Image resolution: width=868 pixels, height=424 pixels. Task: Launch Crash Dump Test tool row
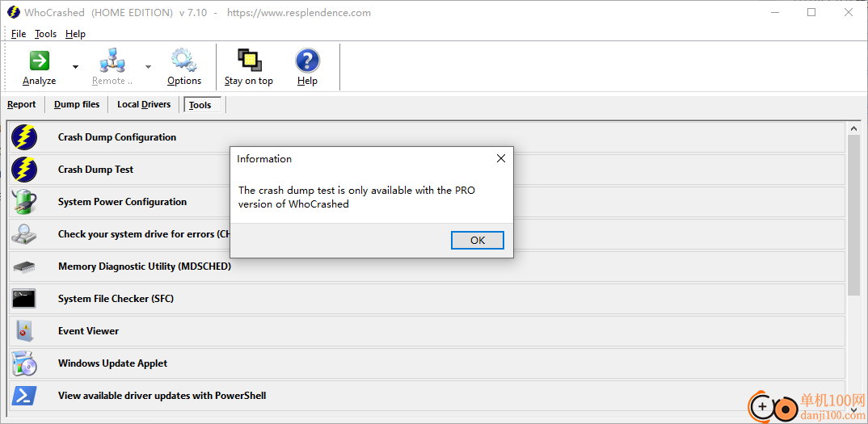click(x=427, y=170)
